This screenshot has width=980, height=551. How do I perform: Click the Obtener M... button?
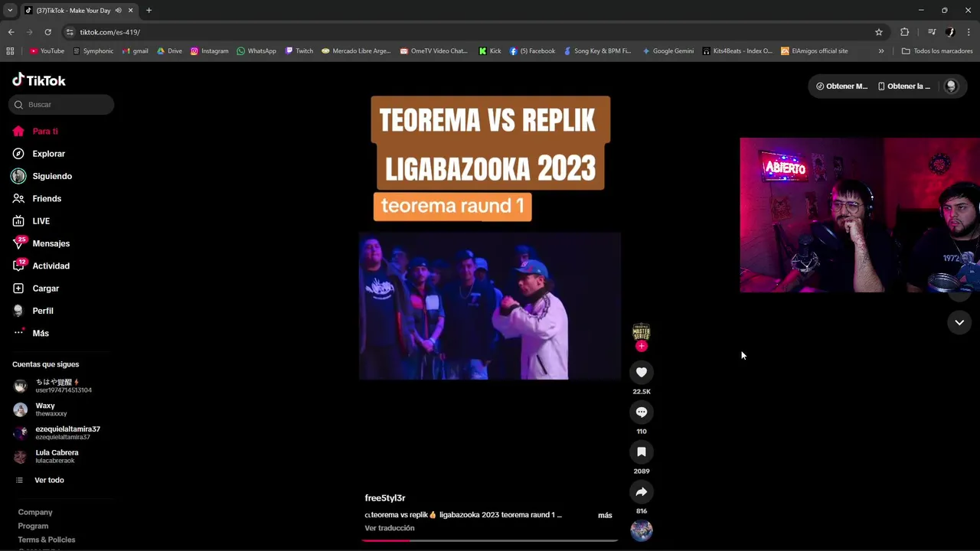click(841, 86)
